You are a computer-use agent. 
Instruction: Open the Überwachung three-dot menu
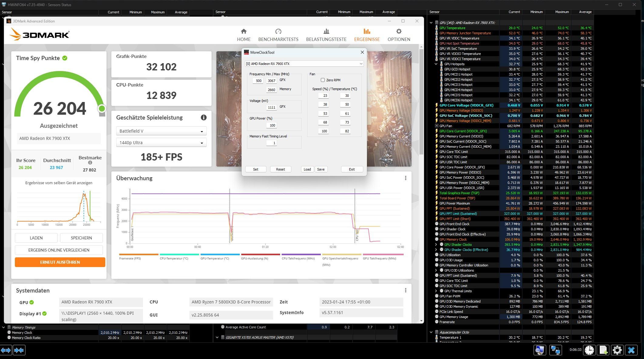(405, 178)
